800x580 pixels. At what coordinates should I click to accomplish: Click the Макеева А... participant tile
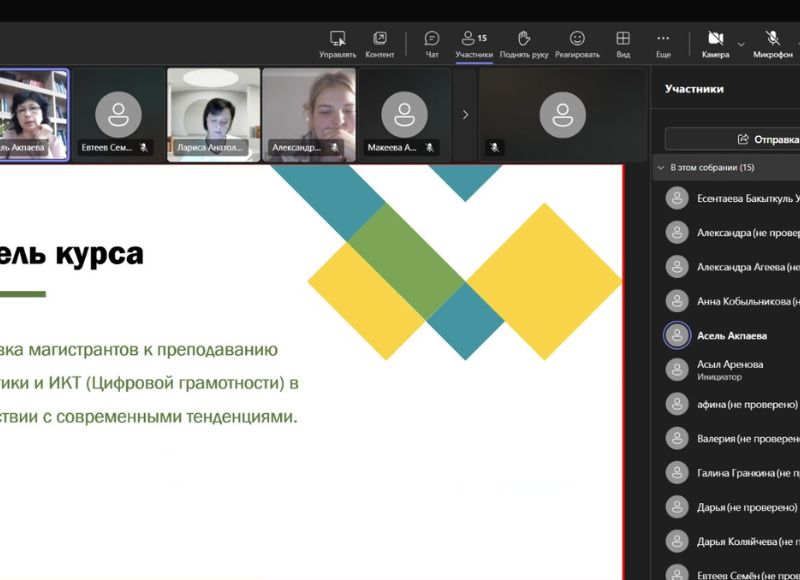405,114
